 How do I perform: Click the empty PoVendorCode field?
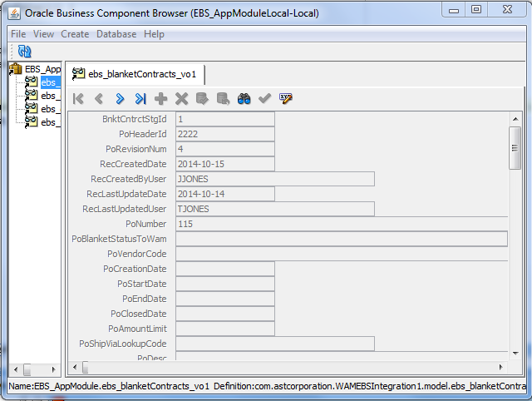pyautogui.click(x=342, y=254)
